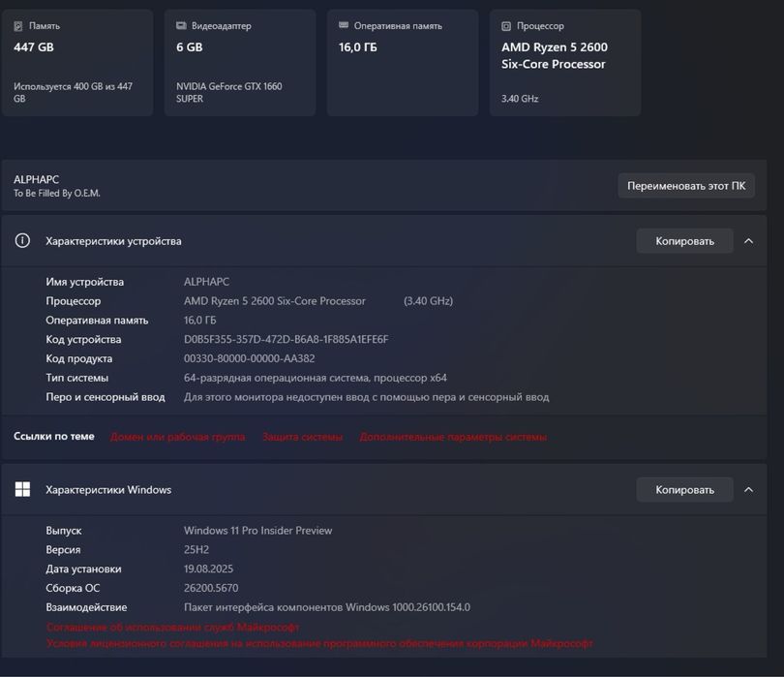Viewport: 784px width, 677px height.
Task: Click the version value 25H2
Action: 196,549
